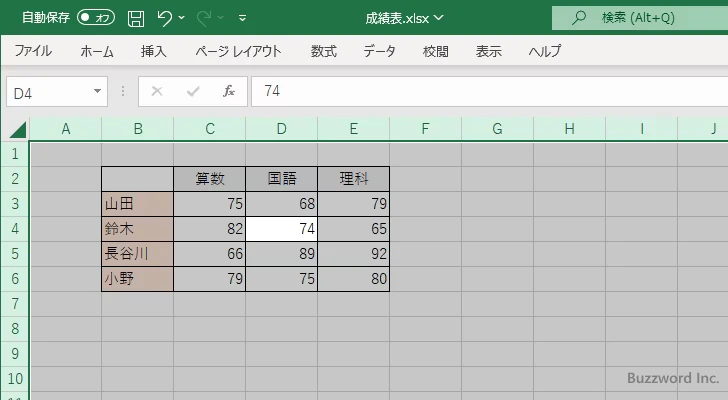Switch to the ホーム tab

[x=97, y=51]
